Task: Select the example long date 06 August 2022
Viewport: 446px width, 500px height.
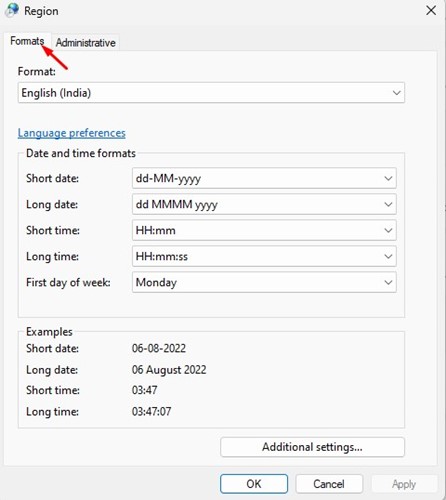Action: (x=169, y=370)
